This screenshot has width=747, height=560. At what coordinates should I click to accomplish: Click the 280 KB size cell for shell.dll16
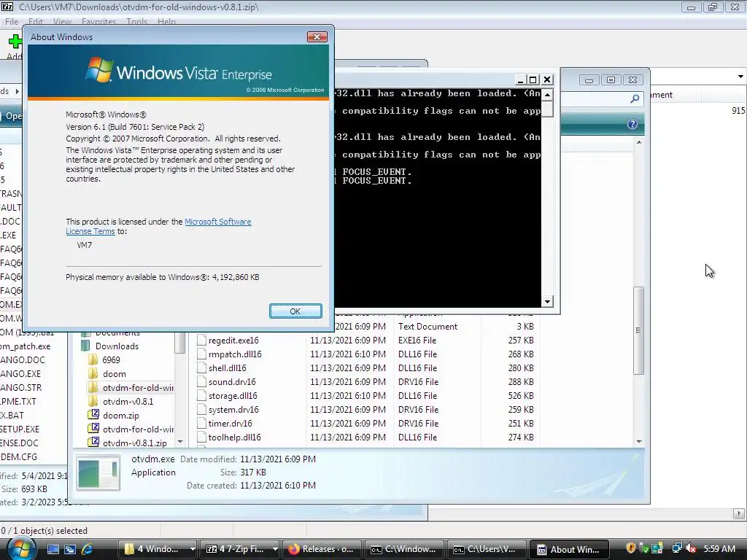[521, 367]
